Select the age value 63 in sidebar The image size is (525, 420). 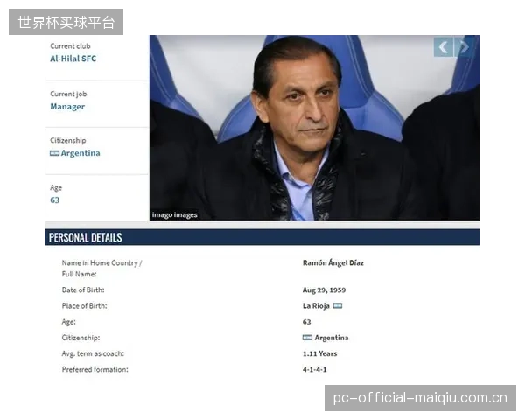54,200
